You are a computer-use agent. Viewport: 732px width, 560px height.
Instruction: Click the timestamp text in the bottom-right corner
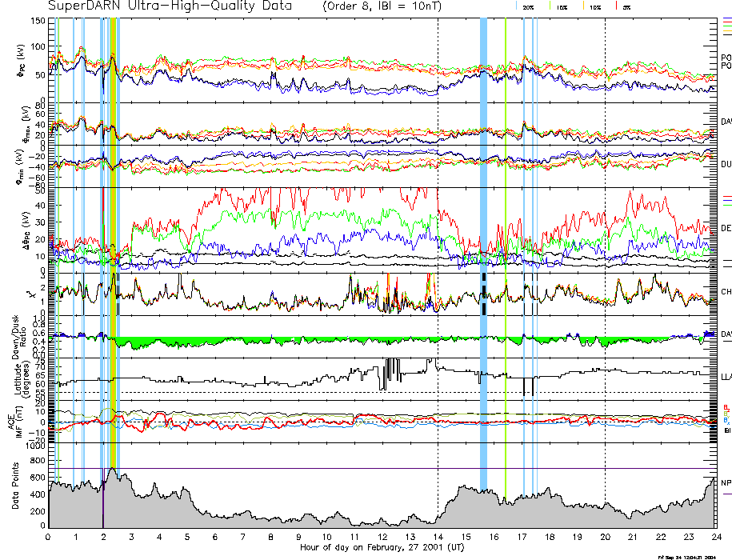pos(686,557)
